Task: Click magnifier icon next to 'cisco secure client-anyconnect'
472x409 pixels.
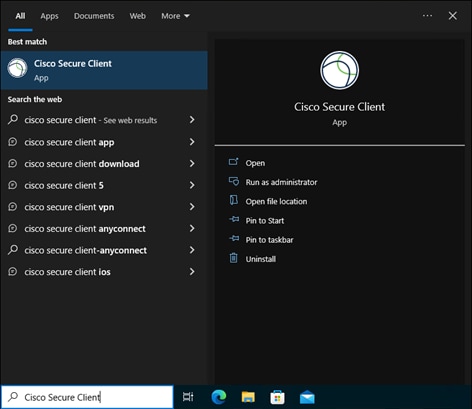Action: coord(13,250)
